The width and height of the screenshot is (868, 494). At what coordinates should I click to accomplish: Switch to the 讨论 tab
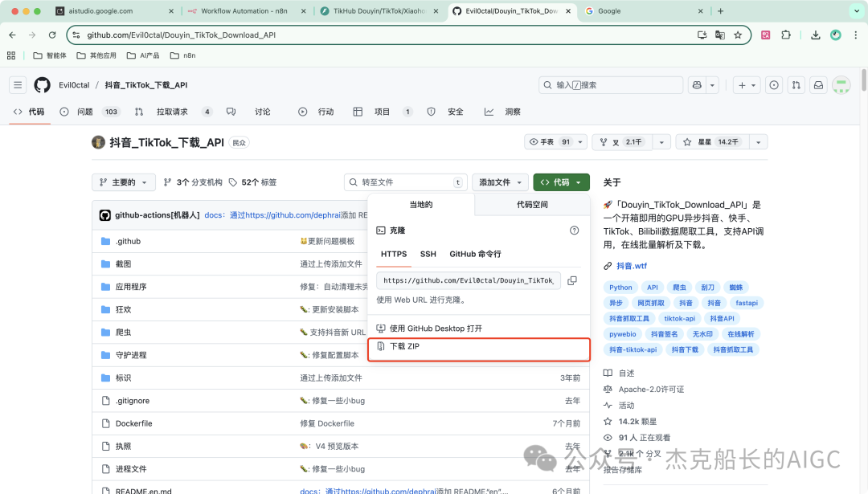248,112
